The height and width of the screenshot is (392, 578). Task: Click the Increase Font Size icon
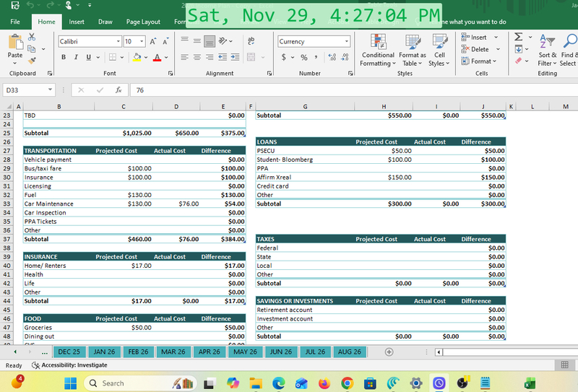[x=152, y=42]
